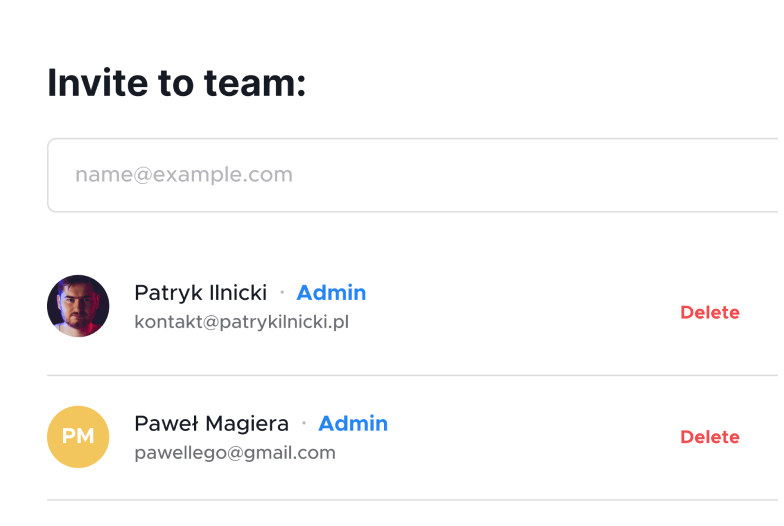Click Patryk Ilnicki's profile photo avatar
The width and height of the screenshot is (784, 526).
tap(78, 306)
